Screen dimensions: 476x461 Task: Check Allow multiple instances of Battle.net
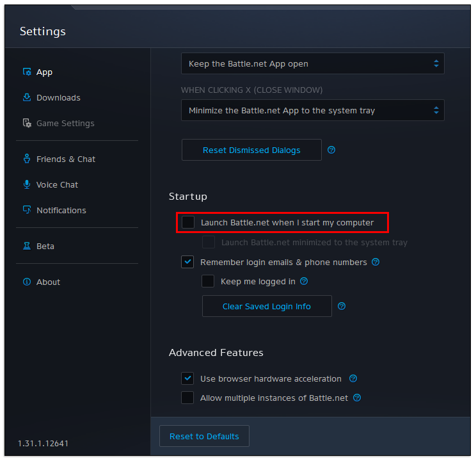[x=187, y=398]
